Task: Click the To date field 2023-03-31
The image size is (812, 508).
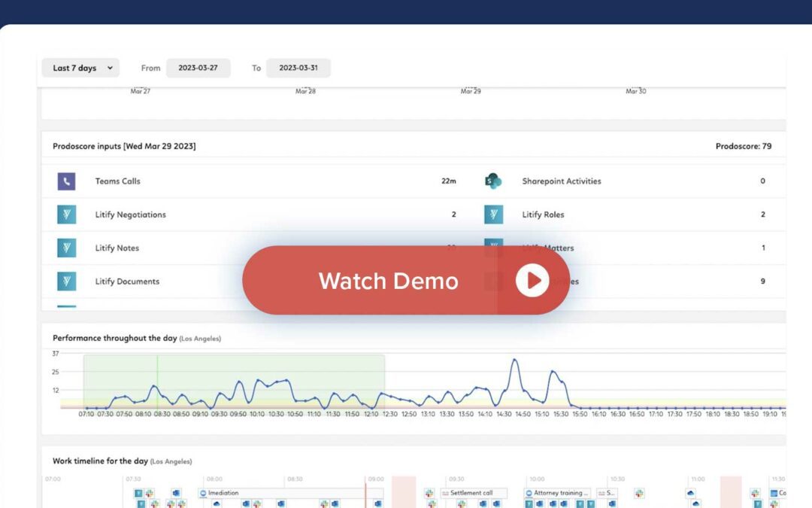Action: coord(298,68)
